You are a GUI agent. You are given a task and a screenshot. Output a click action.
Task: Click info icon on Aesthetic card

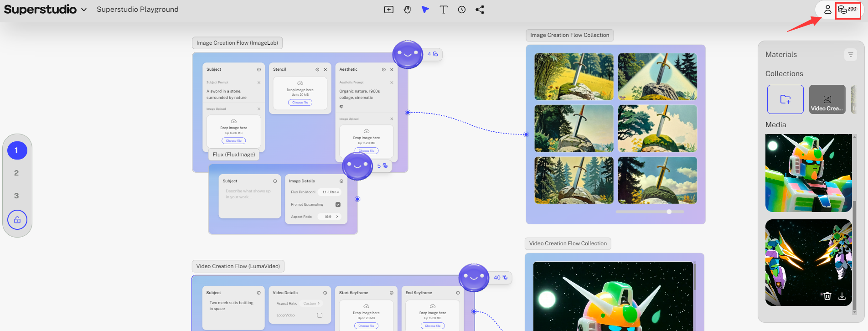click(x=384, y=70)
